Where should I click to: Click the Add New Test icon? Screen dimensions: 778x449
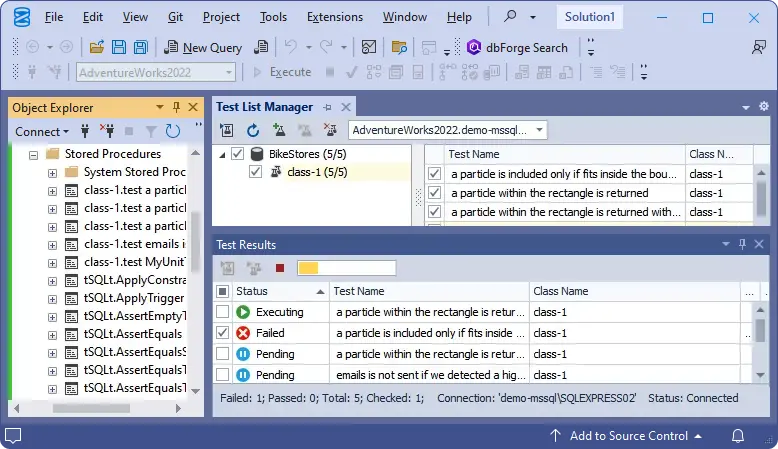279,130
